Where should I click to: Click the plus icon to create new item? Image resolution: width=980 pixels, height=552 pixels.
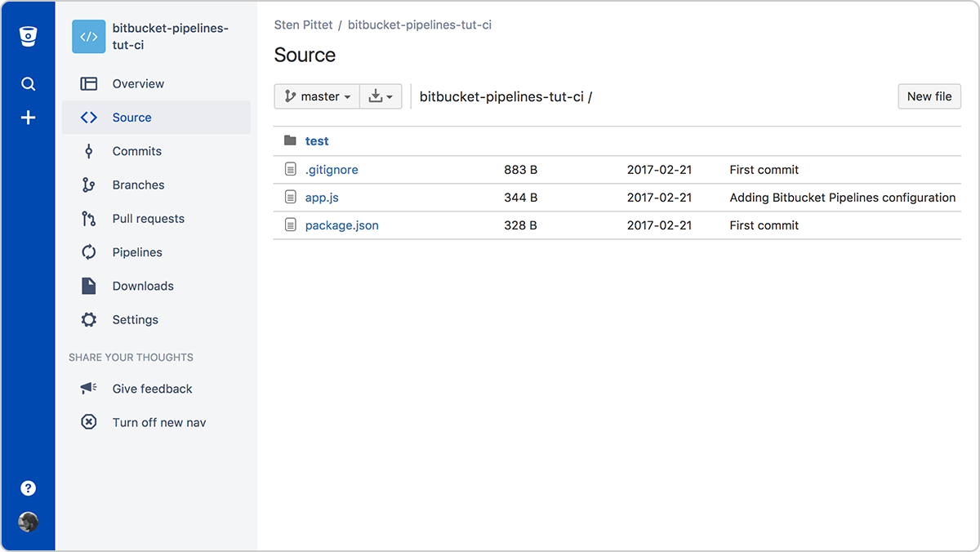28,117
